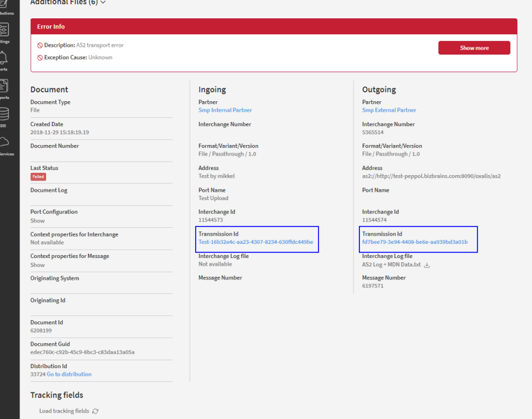Open the Outgoing Transmission Id link
532x419 pixels.
(414, 242)
